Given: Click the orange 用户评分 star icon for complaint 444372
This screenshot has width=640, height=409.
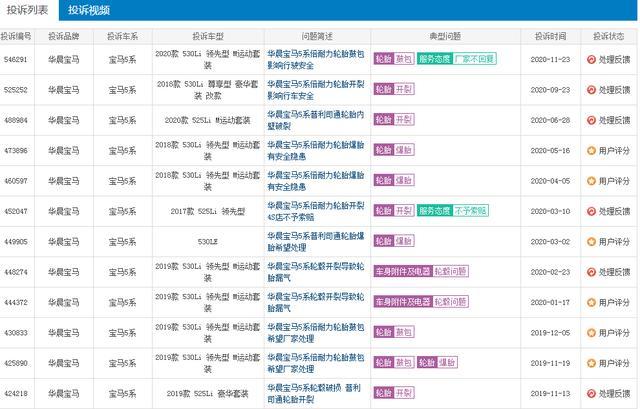Looking at the screenshot, I should pyautogui.click(x=591, y=302).
